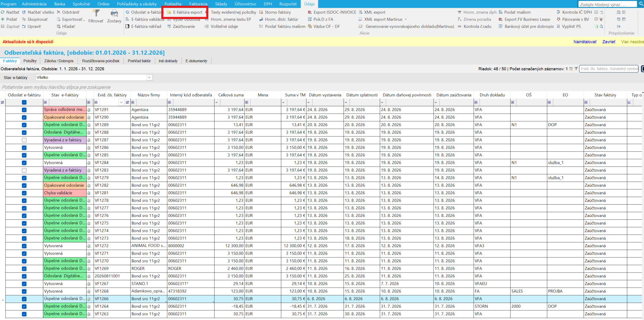
Task: Uncheck e-faktúra checkbox for VF1266
Action: (x=24, y=299)
